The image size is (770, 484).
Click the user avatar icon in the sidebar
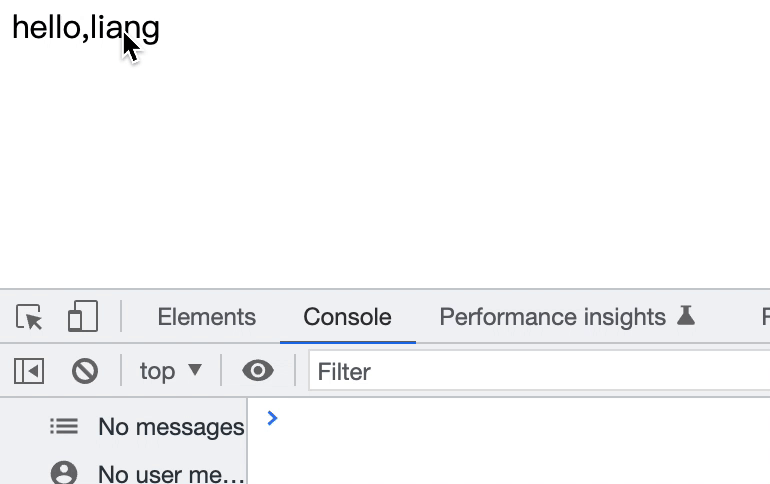click(x=64, y=473)
